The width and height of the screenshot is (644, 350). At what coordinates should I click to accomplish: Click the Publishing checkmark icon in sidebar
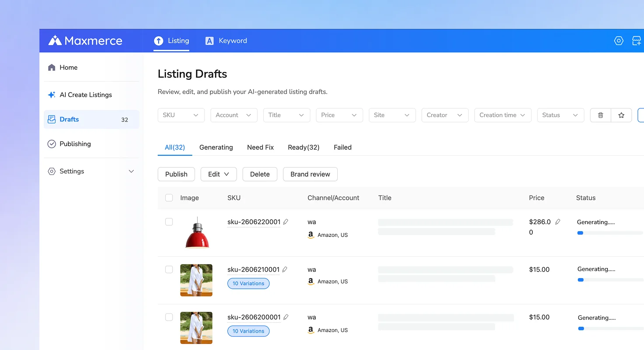point(52,144)
